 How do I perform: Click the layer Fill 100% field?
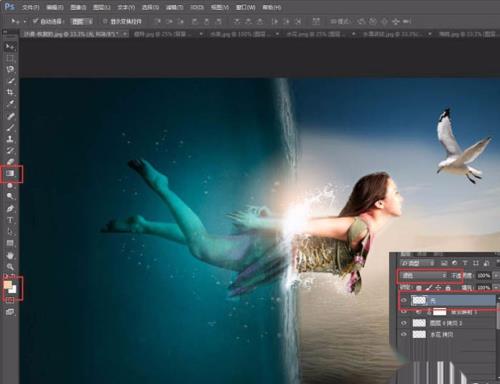click(483, 287)
